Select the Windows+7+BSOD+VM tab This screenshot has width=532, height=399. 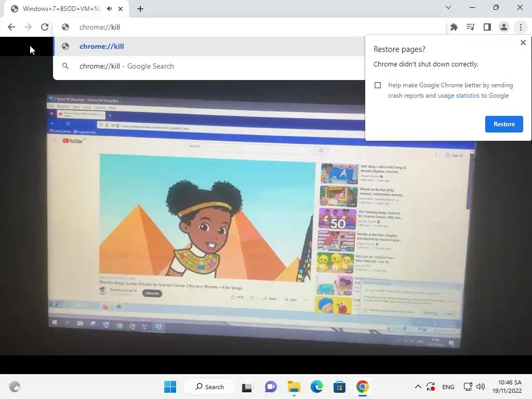tap(62, 9)
